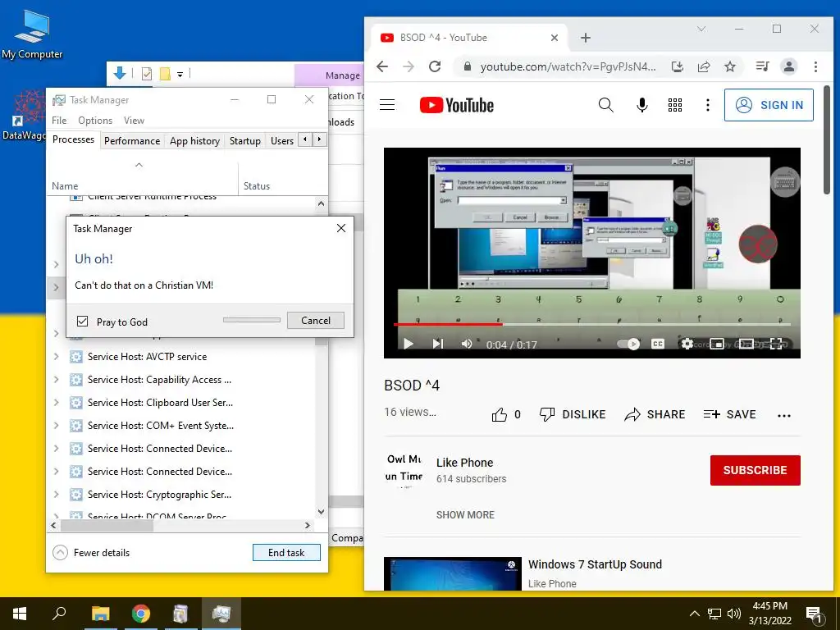Open a new Chrome tab
The height and width of the screenshot is (630, 840).
pyautogui.click(x=586, y=38)
